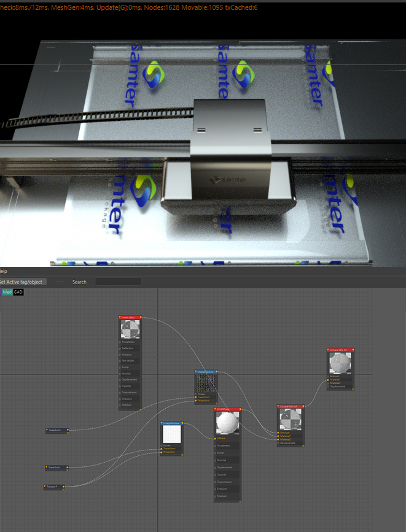The image size is (406, 532).
Task: Click the unconnected Amount pin on final Octane Mix
Action: point(328,377)
